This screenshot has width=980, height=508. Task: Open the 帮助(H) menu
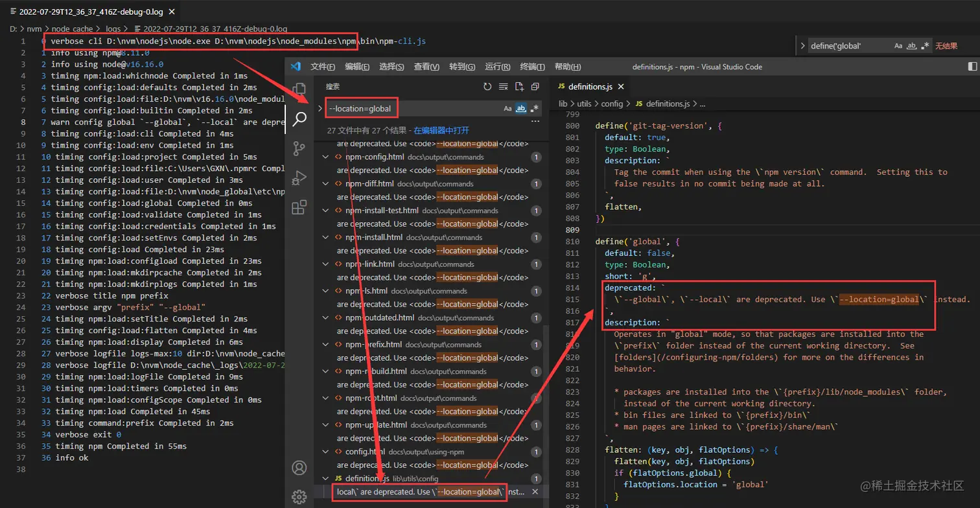(x=568, y=67)
